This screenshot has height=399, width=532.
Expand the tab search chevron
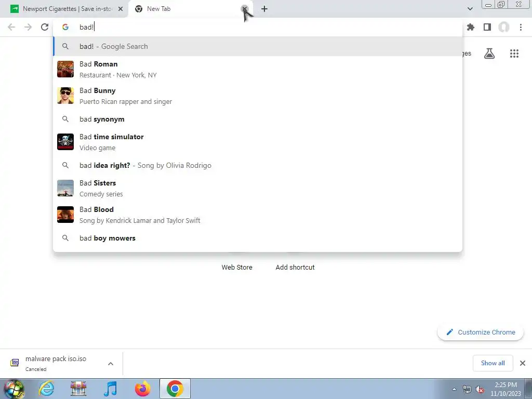[x=470, y=9]
